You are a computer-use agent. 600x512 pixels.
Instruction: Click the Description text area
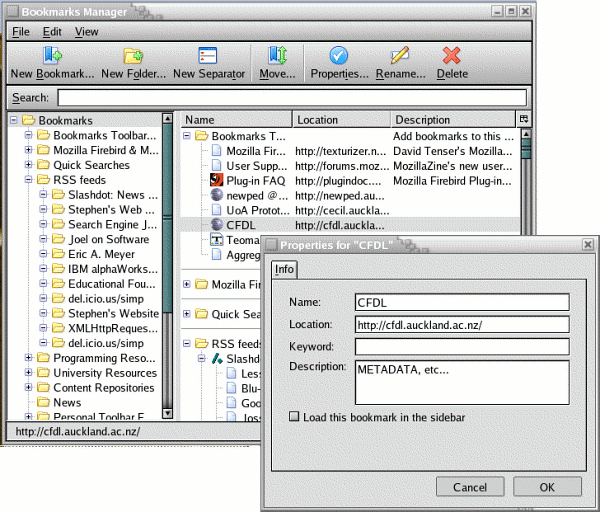(x=462, y=382)
